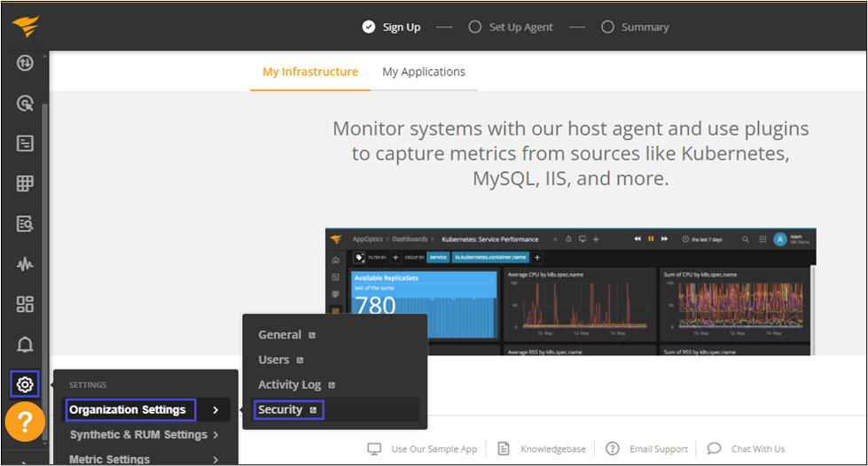Open the grid table sidebar icon
868x466 pixels.
point(25,183)
